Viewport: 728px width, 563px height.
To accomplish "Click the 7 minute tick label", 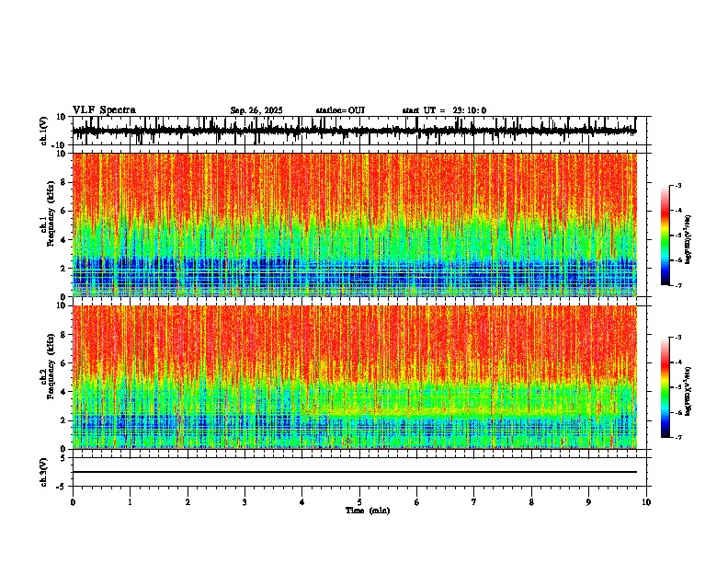I will (474, 502).
